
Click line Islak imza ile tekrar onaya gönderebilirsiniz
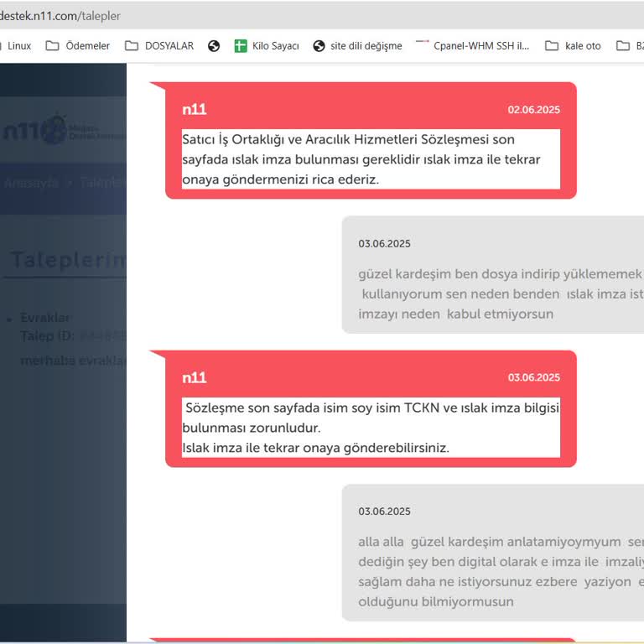pyautogui.click(x=315, y=448)
